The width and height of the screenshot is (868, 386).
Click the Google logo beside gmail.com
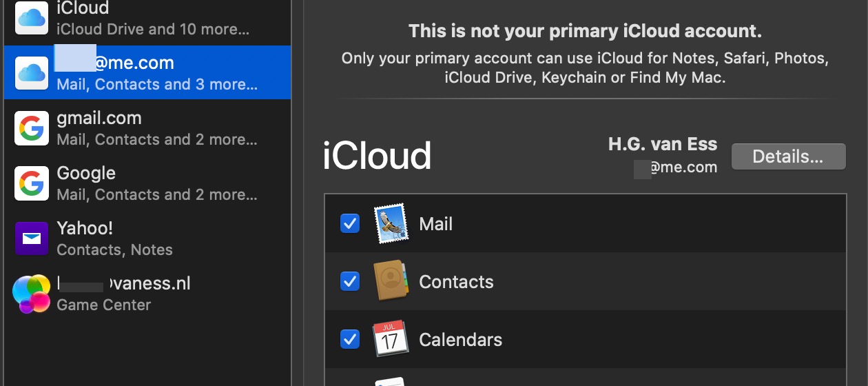pyautogui.click(x=32, y=128)
